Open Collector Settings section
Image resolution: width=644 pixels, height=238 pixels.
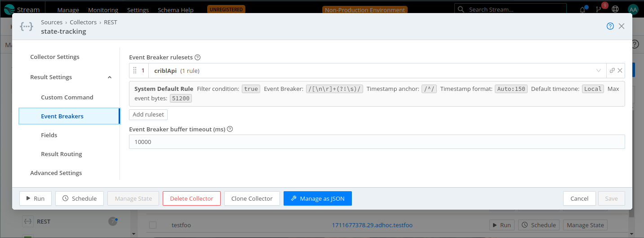(x=55, y=57)
